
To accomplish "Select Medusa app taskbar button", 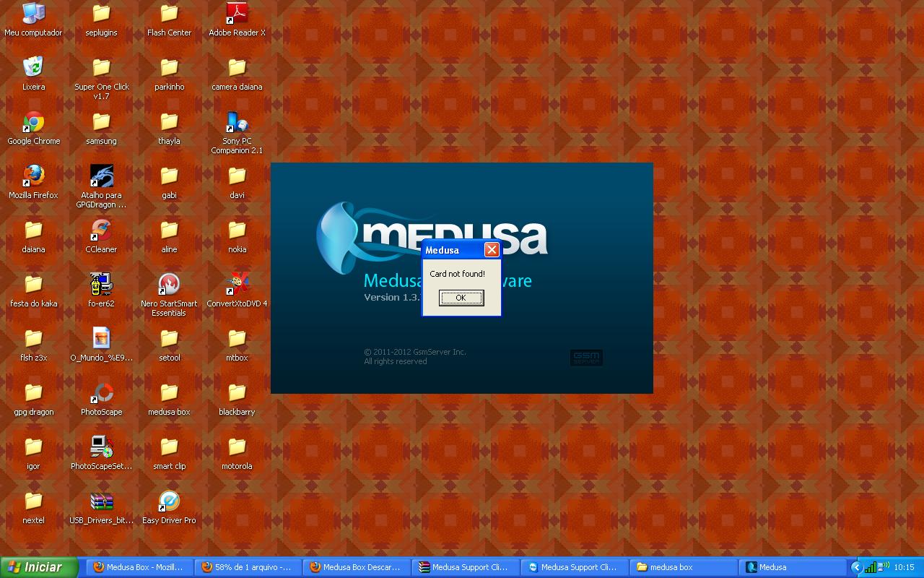I will [x=792, y=567].
